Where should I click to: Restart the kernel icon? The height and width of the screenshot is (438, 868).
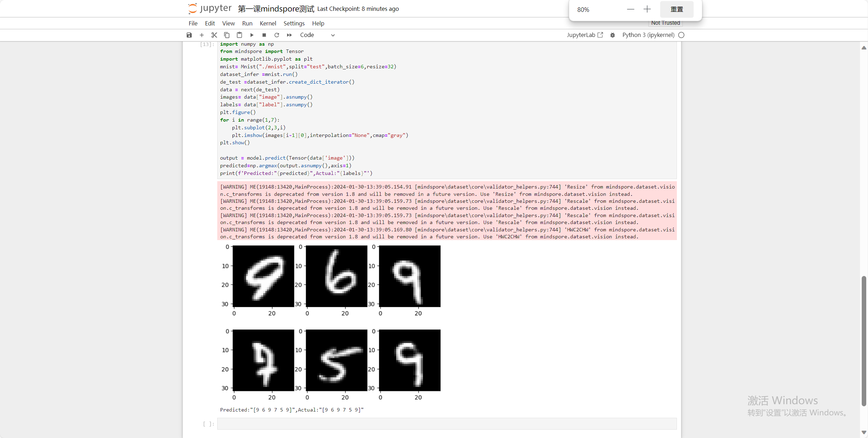(x=277, y=35)
